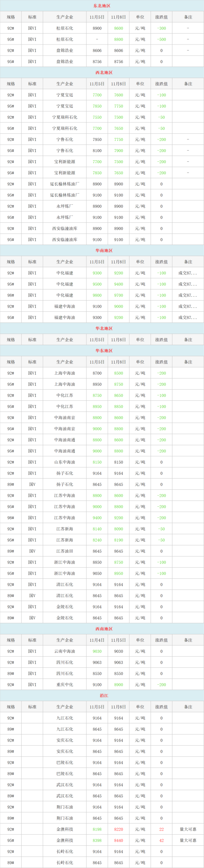Image resolution: width=204 pixels, height=868 pixels.
Task: Click 量大可惠 in the 92# 金澳科技 row
Action: tap(188, 829)
